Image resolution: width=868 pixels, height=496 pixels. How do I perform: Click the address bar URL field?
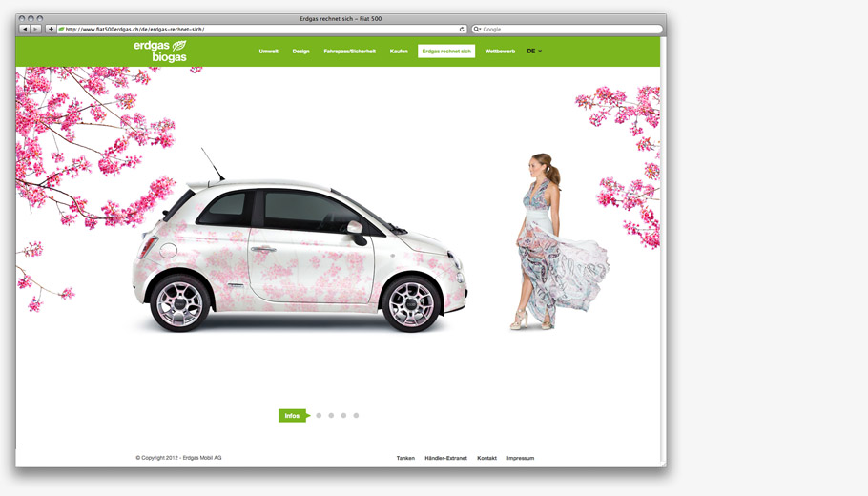tap(262, 29)
